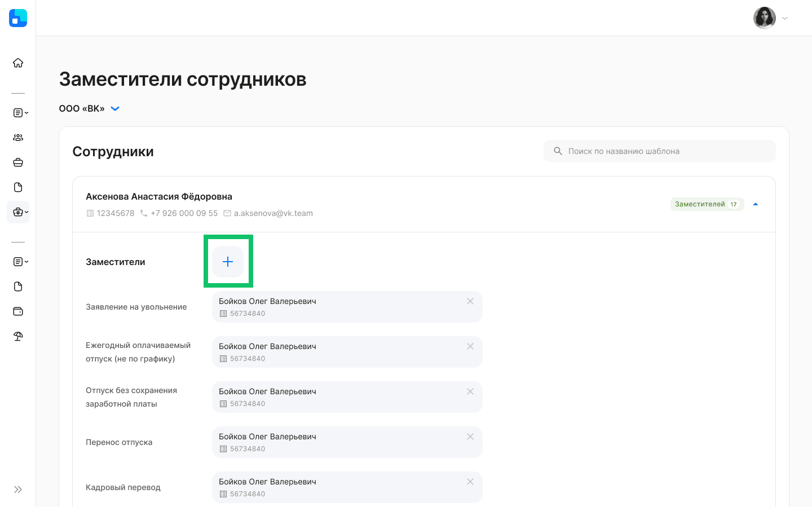Click the magnifier search icon
Screen dimensions: 812x507
tap(558, 151)
